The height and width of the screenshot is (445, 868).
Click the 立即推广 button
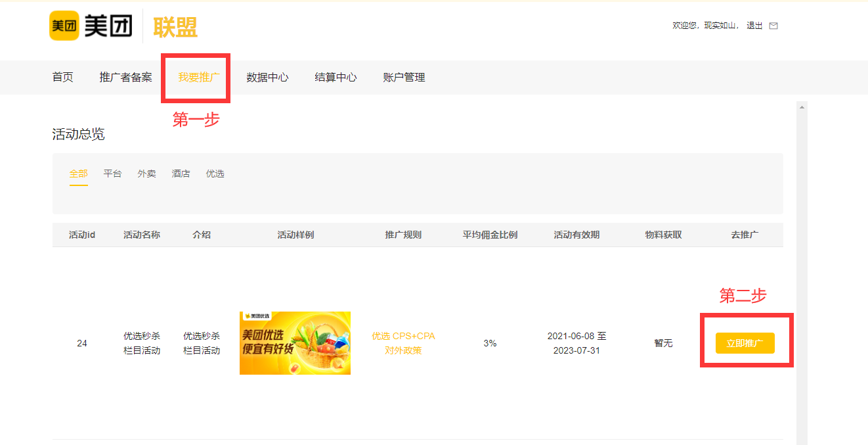745,343
